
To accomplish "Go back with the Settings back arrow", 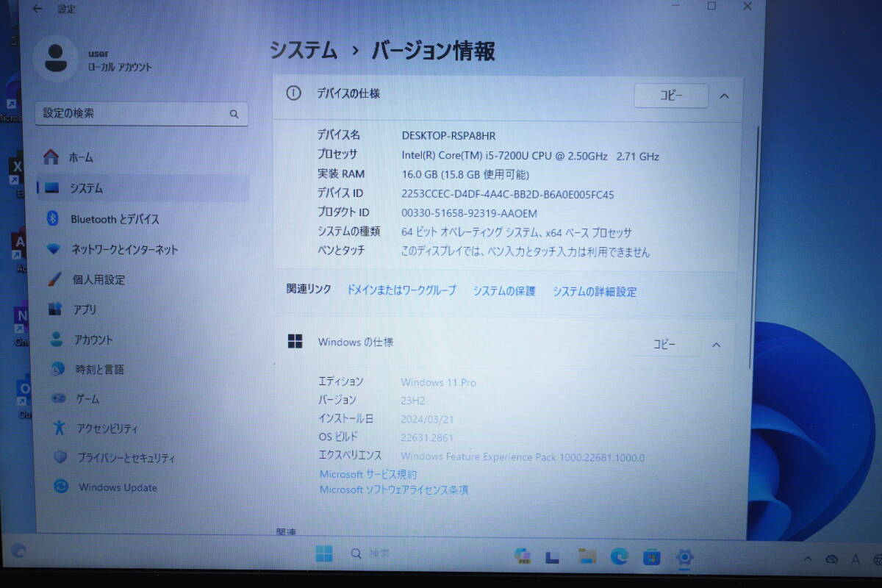I will (37, 9).
